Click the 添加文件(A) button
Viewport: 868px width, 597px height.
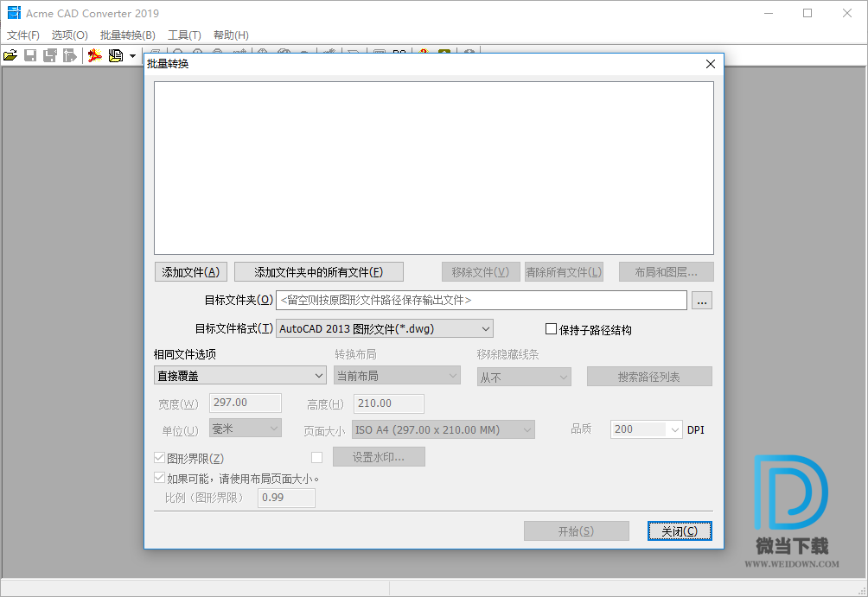click(x=190, y=271)
